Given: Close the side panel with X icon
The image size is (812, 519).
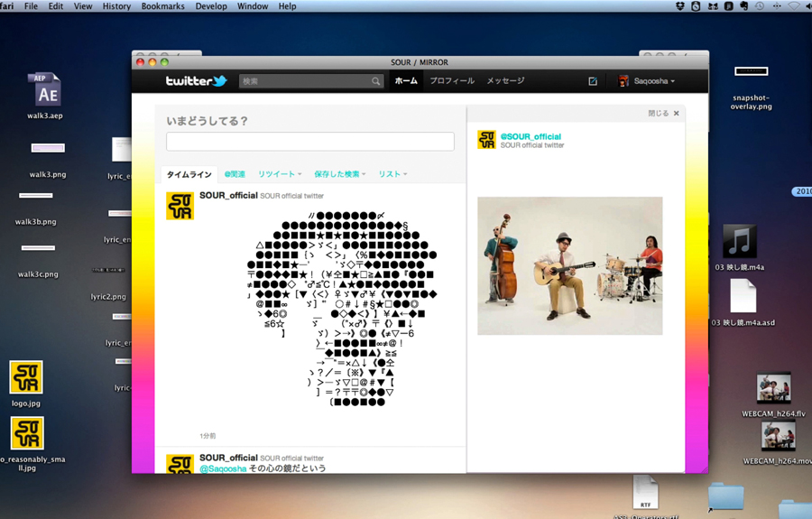Looking at the screenshot, I should (x=676, y=114).
